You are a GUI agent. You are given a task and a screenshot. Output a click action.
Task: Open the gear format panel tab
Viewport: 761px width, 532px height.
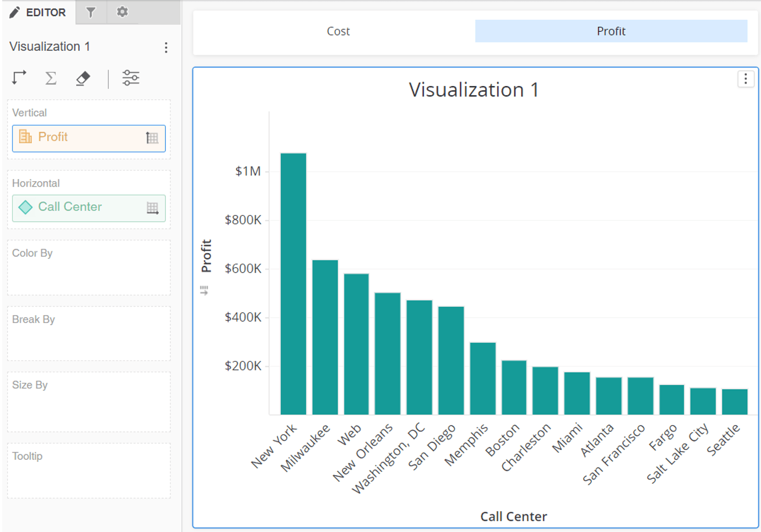122,11
